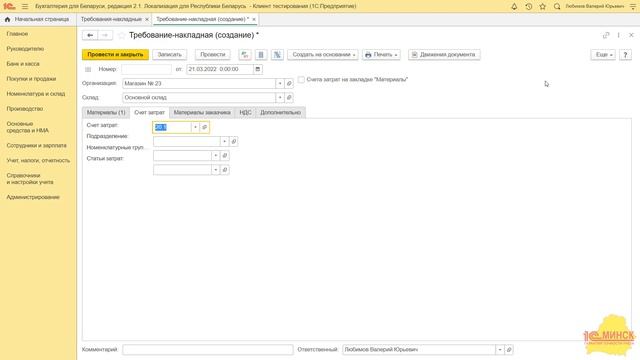The image size is (640, 360).
Task: Open notifications bell icon
Action: (x=514, y=7)
